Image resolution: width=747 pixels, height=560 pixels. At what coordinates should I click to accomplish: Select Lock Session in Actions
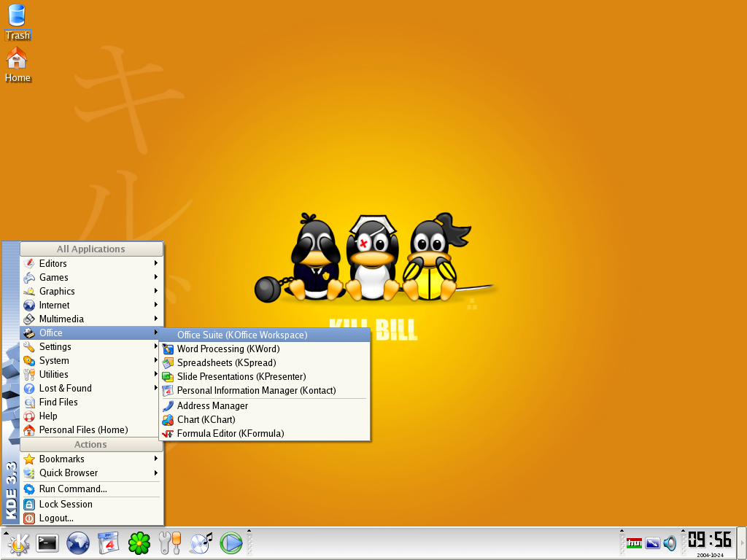coord(90,504)
